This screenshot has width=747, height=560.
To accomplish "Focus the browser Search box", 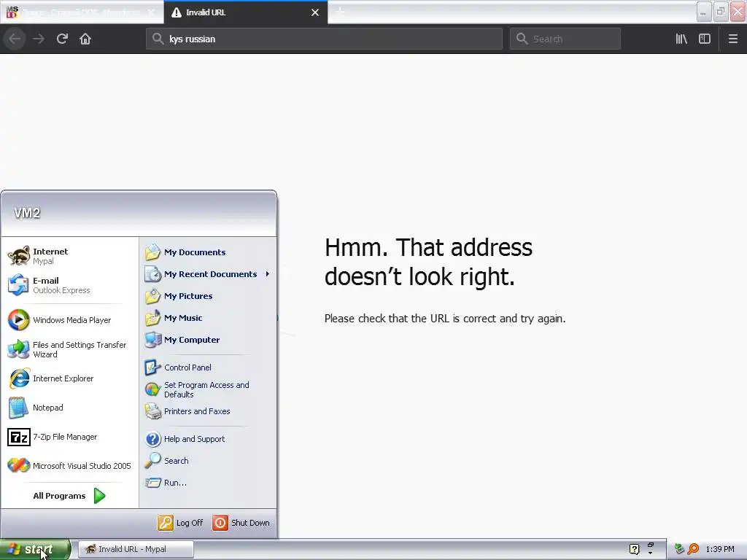I will pos(565,39).
